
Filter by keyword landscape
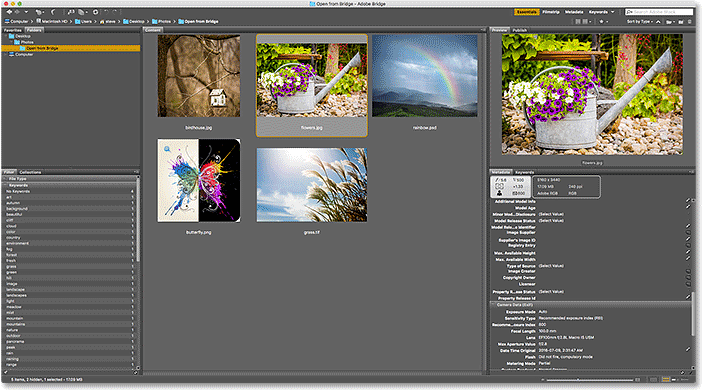70,290
